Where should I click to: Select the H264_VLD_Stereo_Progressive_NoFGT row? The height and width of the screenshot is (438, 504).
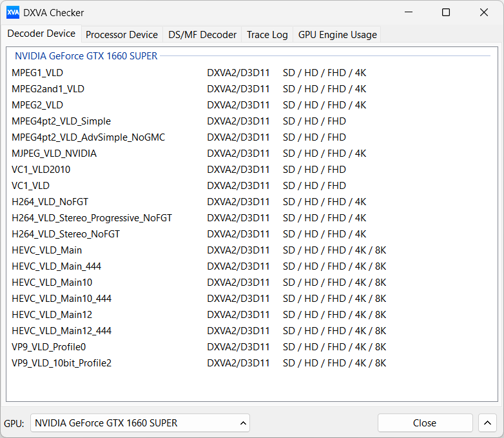(252, 218)
